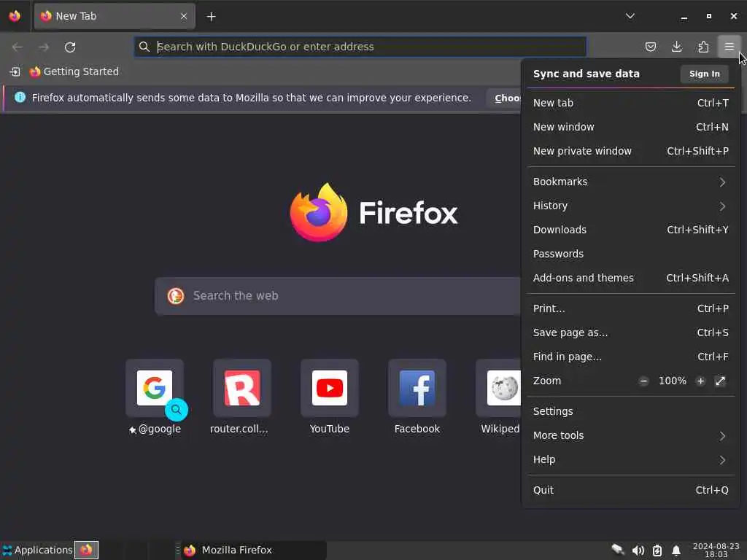Click the Firefox launcher in taskbar
Screen dimensions: 747x560
[86, 550]
